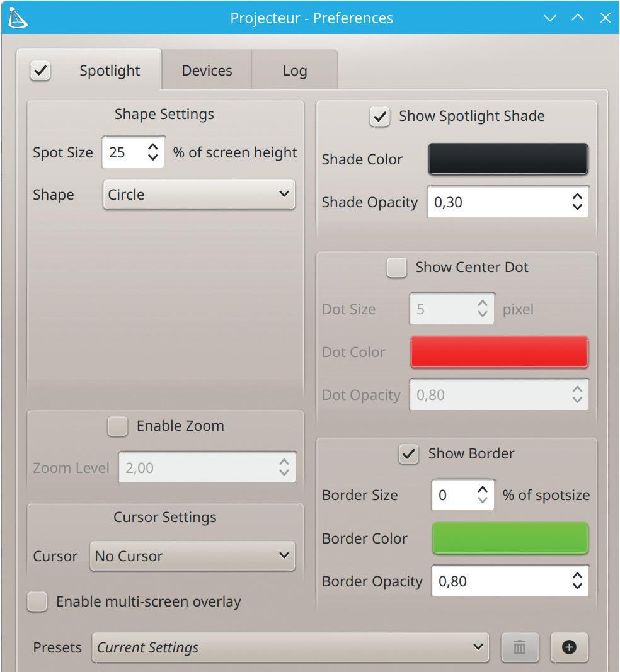Screen dimensions: 620x672
Task: Click the Cursor Settings heading
Action: click(165, 517)
